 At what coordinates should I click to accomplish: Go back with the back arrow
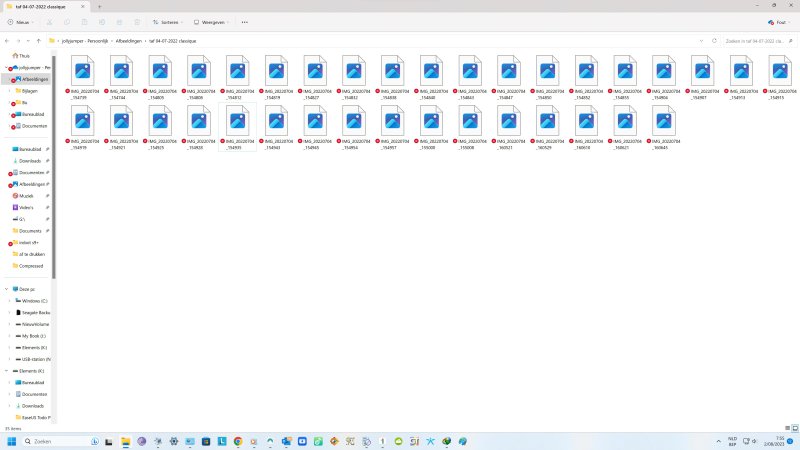[x=9, y=40]
